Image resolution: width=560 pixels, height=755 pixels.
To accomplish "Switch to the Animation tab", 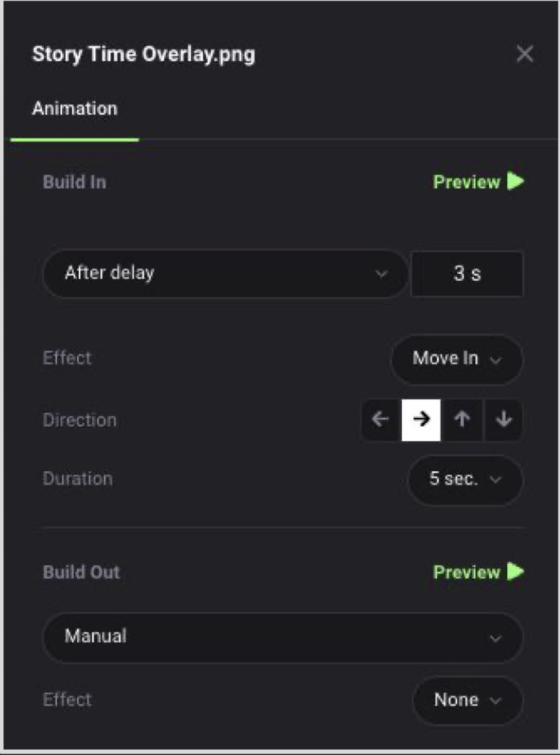I will [x=75, y=109].
